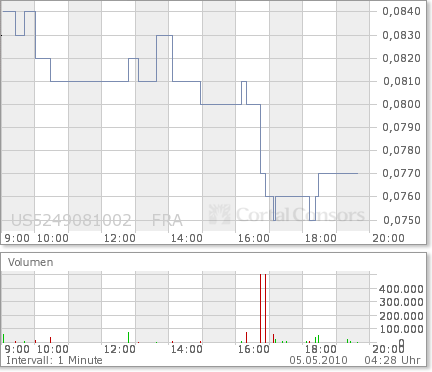This screenshot has height=372, width=432.
Task: Select the 300.000 volume axis label
Action: [401, 302]
